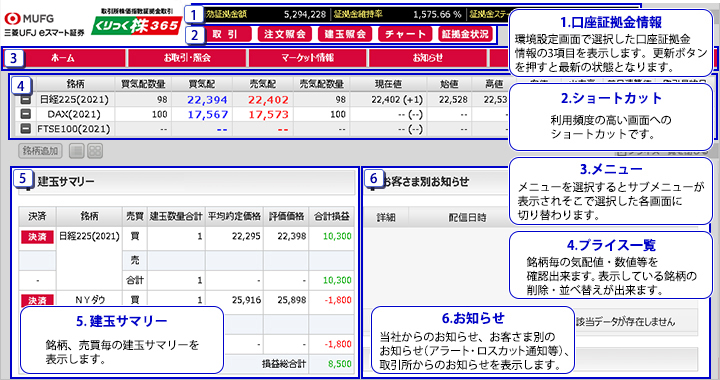Switch price list to list view icon

point(76,151)
